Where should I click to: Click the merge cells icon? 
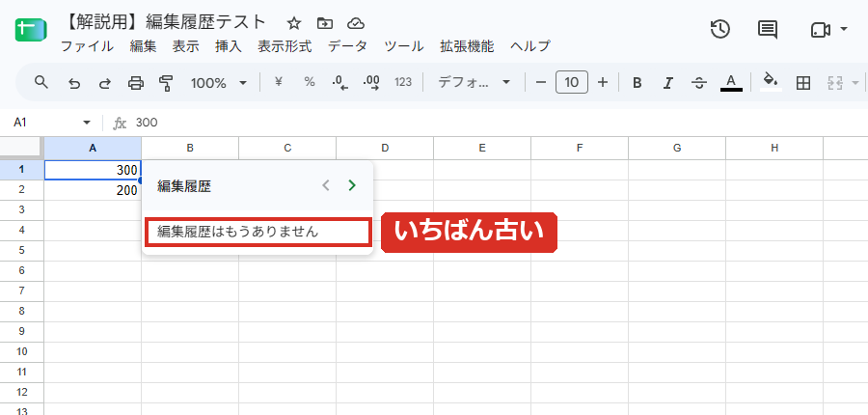(x=834, y=83)
